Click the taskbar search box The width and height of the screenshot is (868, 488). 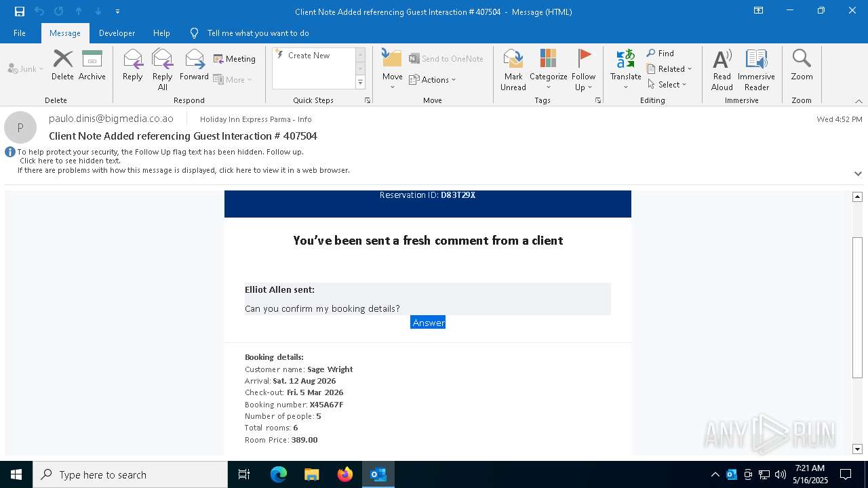130,474
